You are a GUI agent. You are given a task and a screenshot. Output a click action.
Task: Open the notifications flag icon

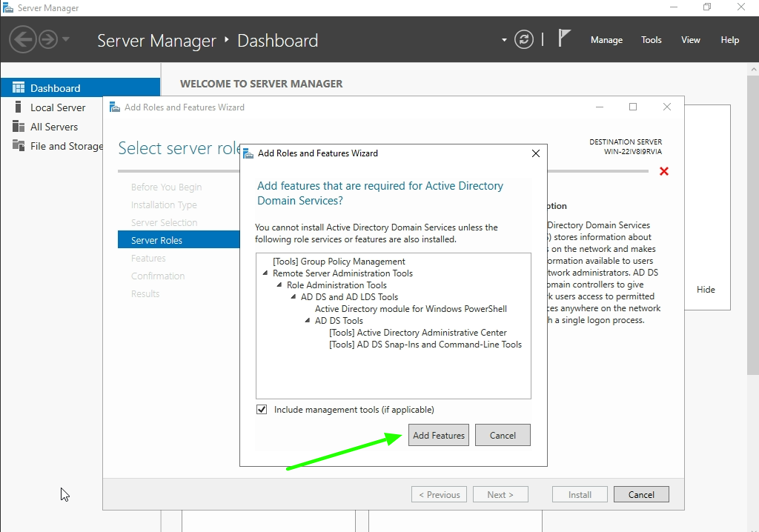pyautogui.click(x=565, y=37)
